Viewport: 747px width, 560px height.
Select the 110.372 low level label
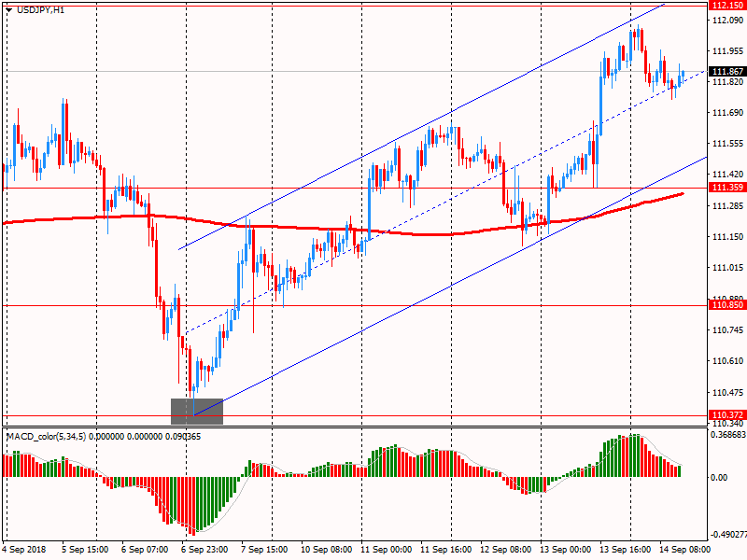727,415
